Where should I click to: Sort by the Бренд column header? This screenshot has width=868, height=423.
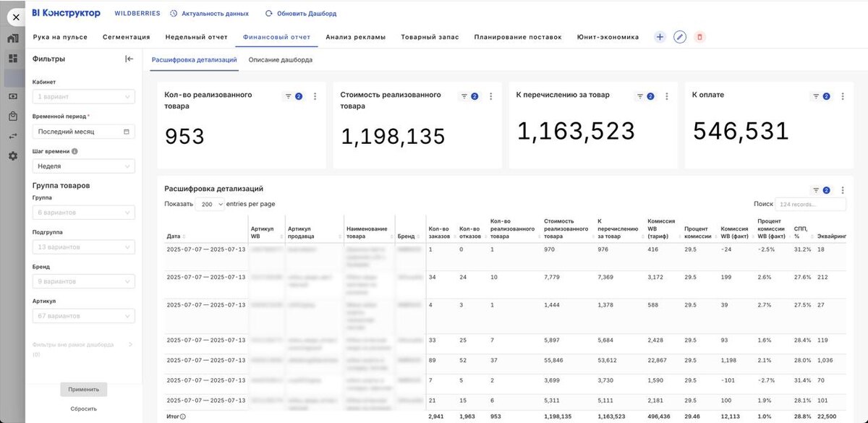(x=408, y=236)
